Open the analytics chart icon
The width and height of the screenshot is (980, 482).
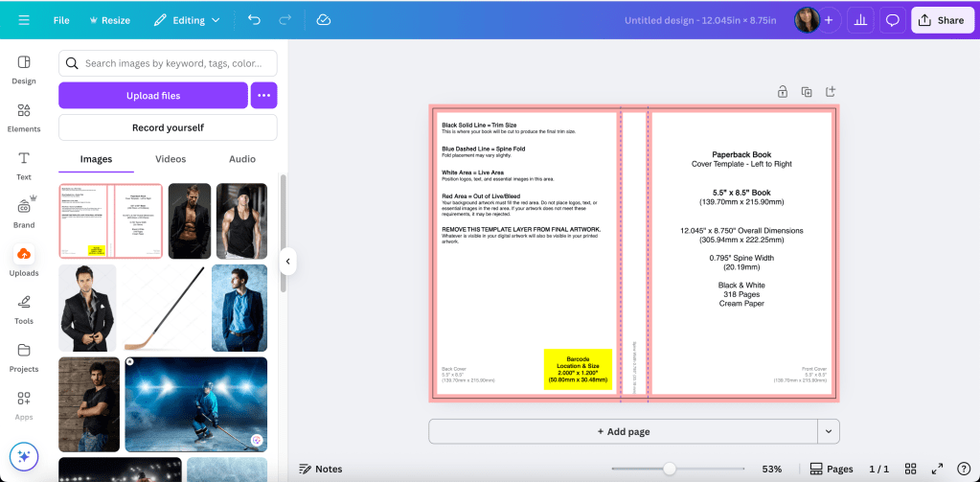pos(859,20)
